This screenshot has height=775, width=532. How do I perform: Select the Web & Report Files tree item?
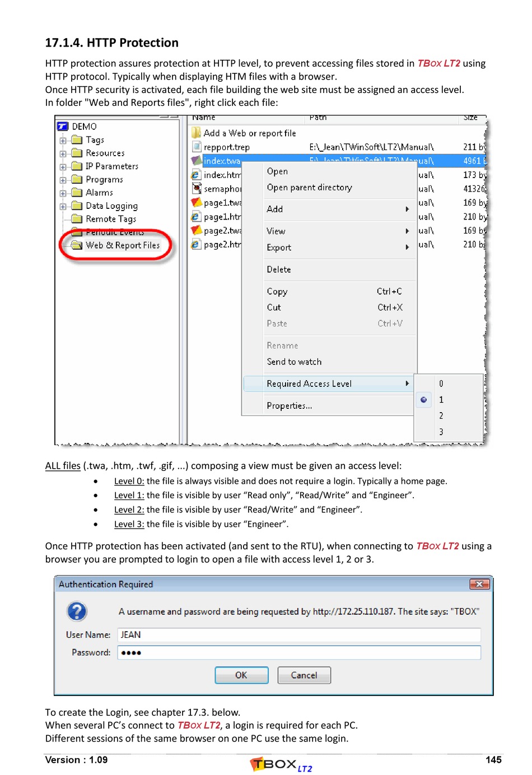coord(123,245)
